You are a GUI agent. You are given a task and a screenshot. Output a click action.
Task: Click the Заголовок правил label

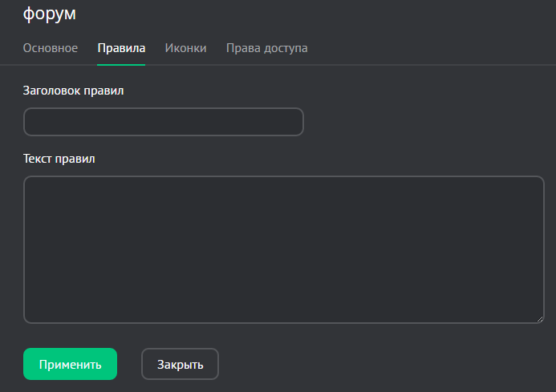pos(74,90)
